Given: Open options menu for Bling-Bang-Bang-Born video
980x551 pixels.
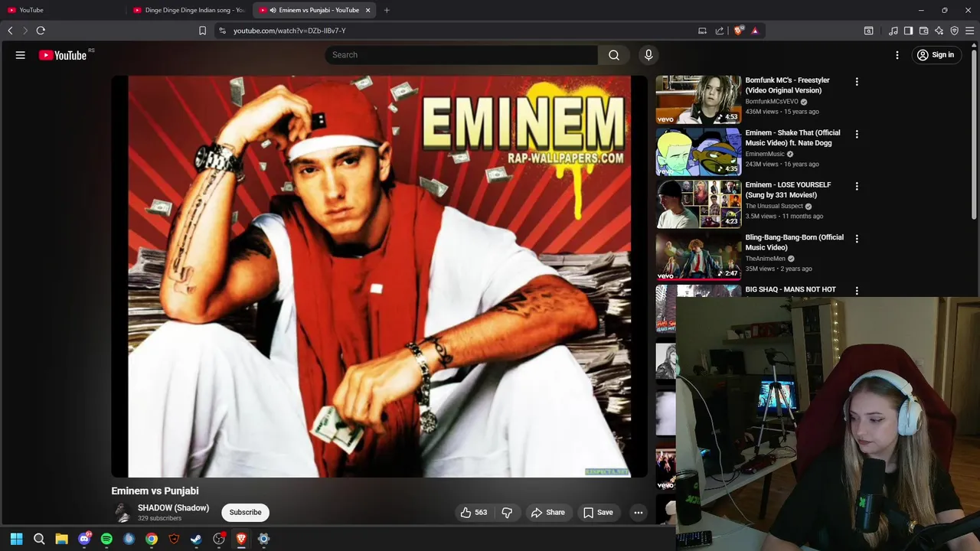Looking at the screenshot, I should pyautogui.click(x=857, y=239).
